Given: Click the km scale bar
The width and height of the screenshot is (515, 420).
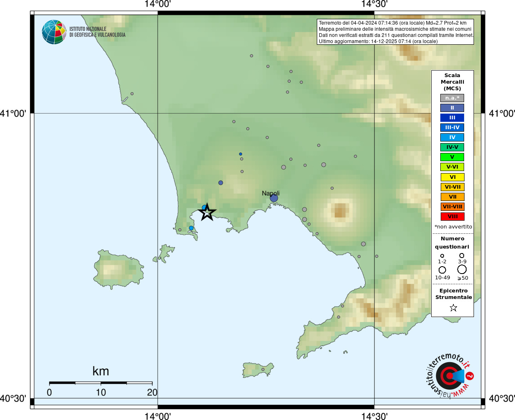Looking at the screenshot, I should click(x=101, y=383).
